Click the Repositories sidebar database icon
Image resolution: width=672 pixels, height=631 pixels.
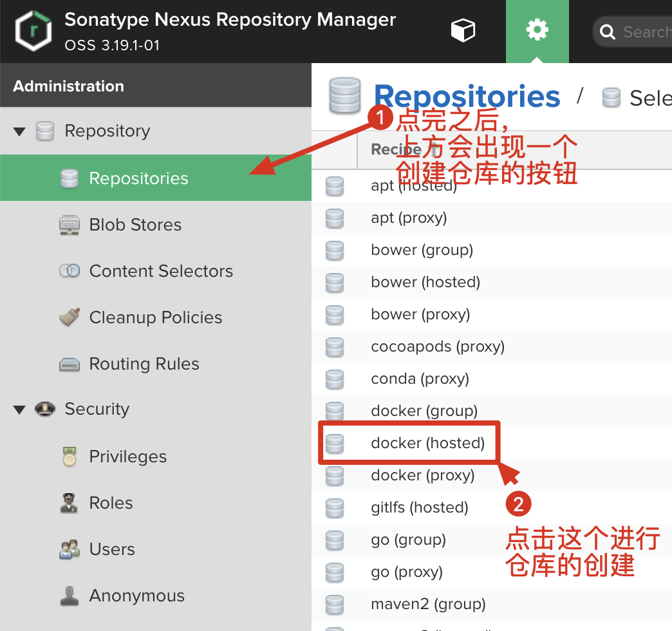tap(70, 178)
